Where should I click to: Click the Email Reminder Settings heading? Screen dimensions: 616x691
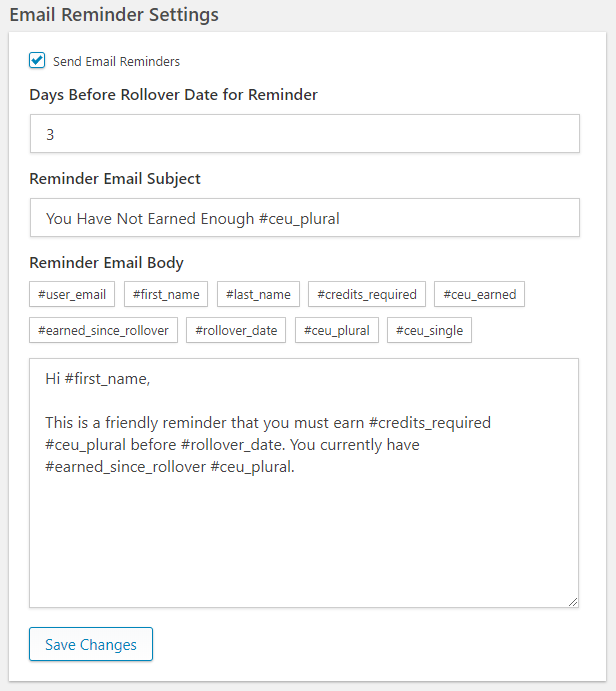point(113,15)
